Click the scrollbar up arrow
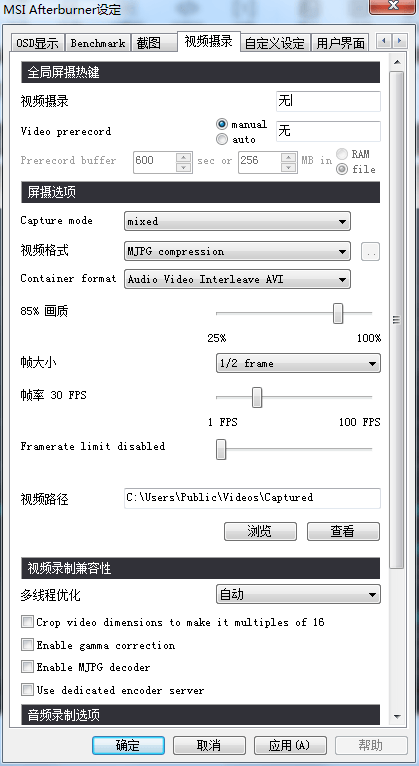419x766 pixels. [x=397, y=62]
